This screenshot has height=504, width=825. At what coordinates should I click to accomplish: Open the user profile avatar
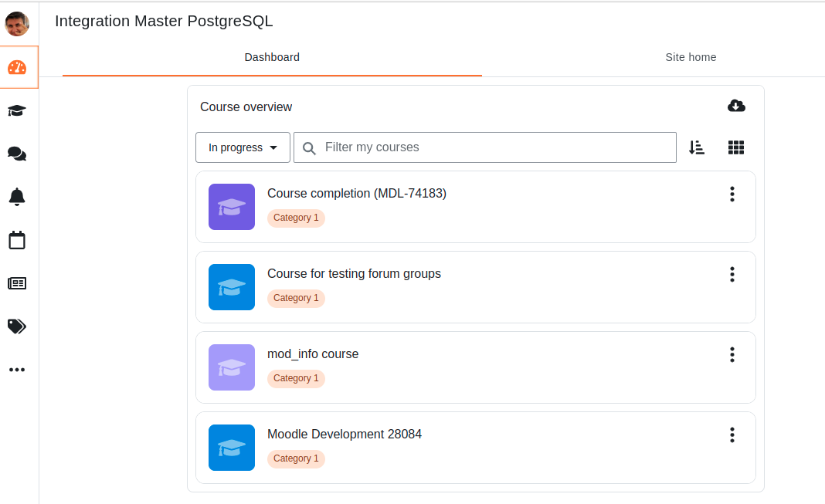click(17, 24)
